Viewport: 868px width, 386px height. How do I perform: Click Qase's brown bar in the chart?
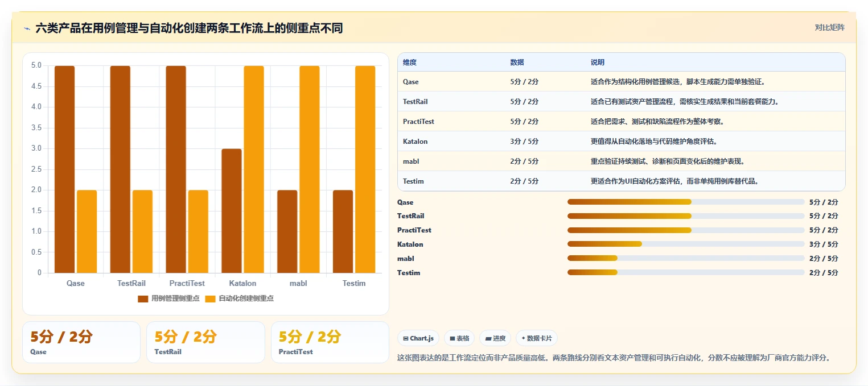[x=64, y=169]
